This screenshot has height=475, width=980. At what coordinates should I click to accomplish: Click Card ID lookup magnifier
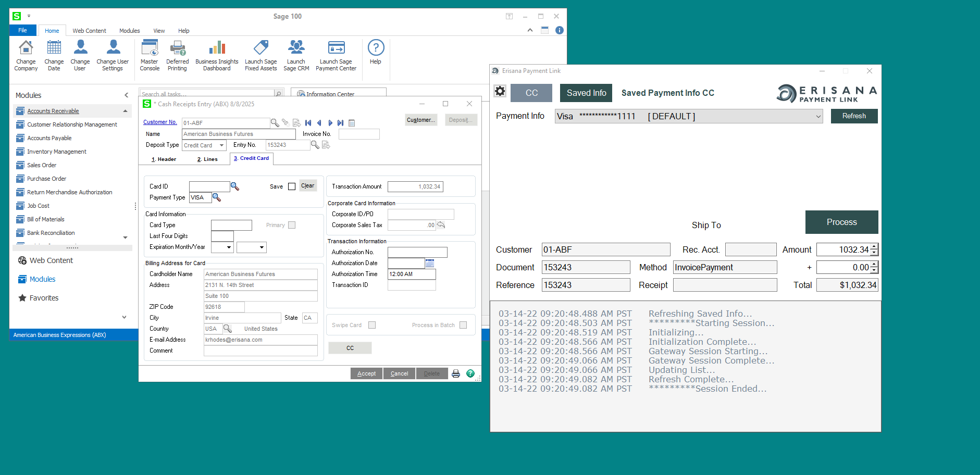235,186
